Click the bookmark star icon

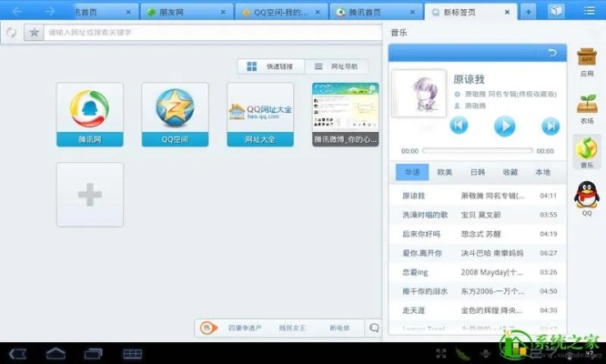(34, 32)
